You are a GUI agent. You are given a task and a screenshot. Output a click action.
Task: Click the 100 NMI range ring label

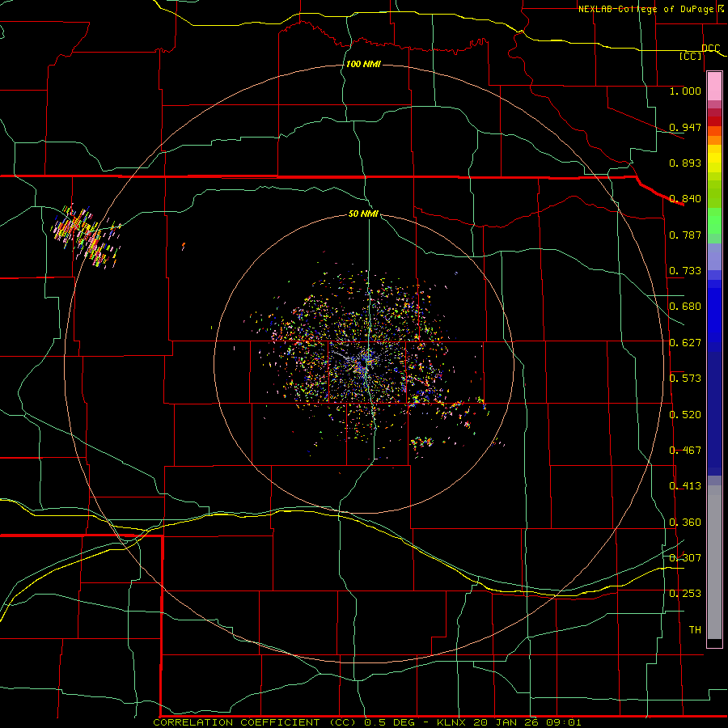pos(363,64)
